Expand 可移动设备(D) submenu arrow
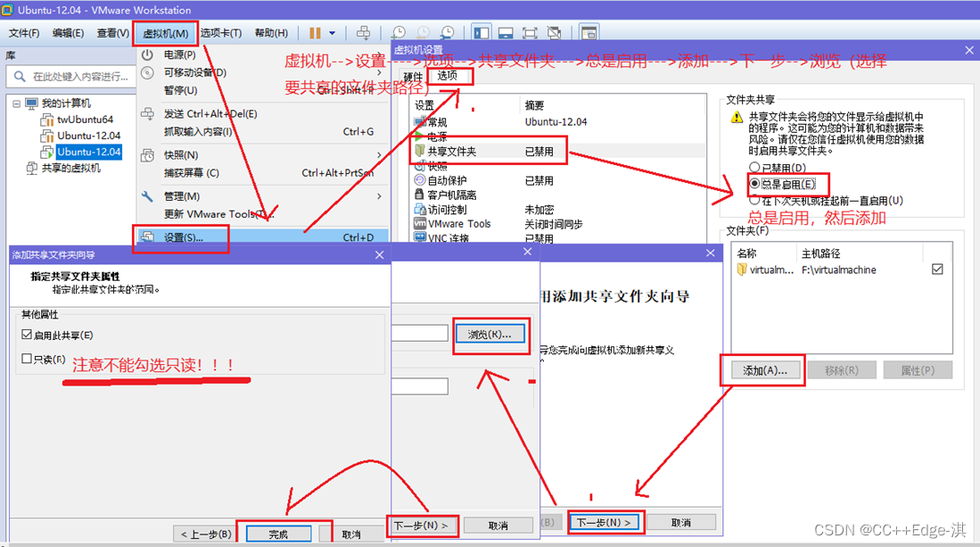 pyautogui.click(x=379, y=72)
